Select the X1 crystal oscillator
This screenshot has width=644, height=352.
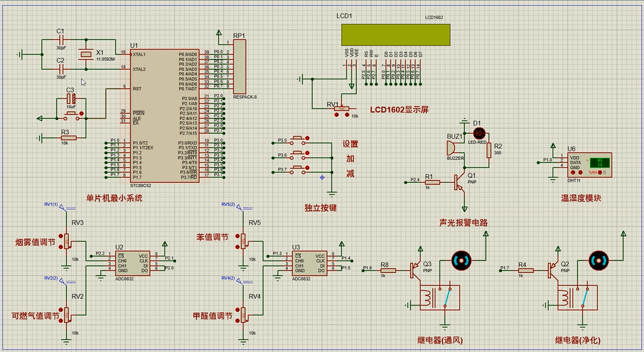pos(86,55)
